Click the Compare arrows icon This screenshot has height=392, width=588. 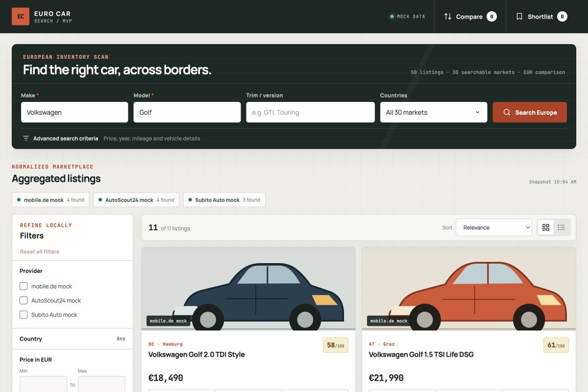click(x=448, y=17)
